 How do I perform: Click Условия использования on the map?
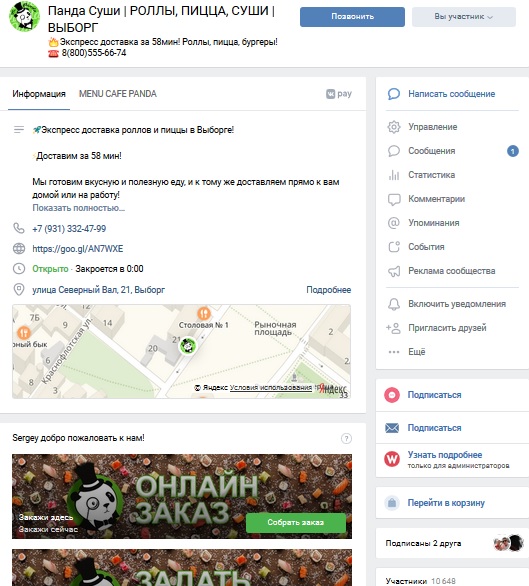(271, 388)
